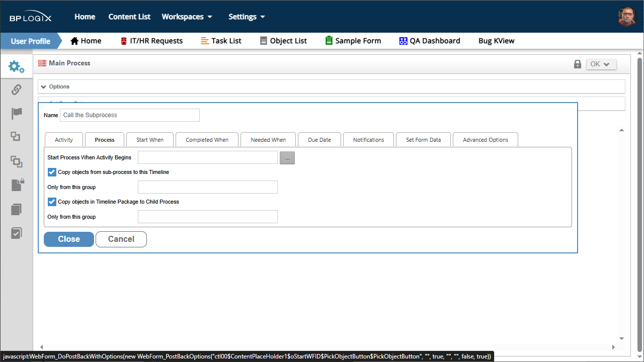Click the inner panel scroll up arrow
Screen dimensions: 644x362
[x=621, y=130]
